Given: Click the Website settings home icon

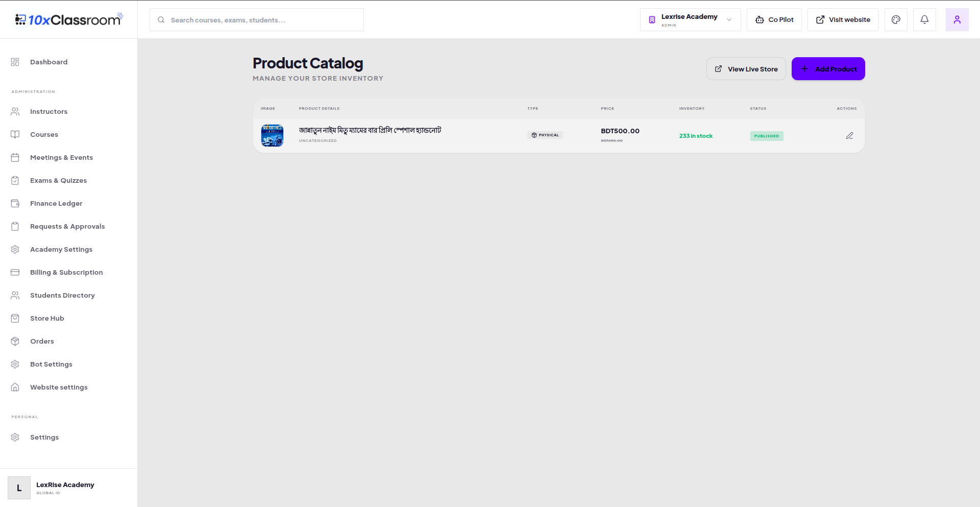Looking at the screenshot, I should pos(15,387).
